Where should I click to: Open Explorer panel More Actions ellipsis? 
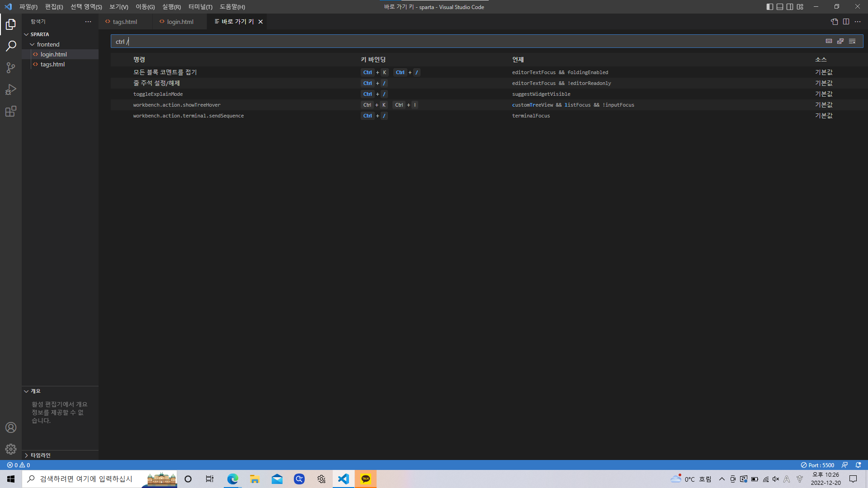click(x=88, y=22)
